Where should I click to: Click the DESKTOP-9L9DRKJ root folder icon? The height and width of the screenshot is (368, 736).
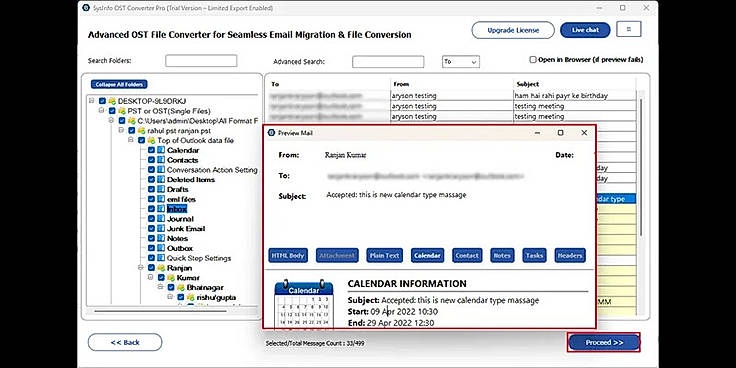click(112, 101)
